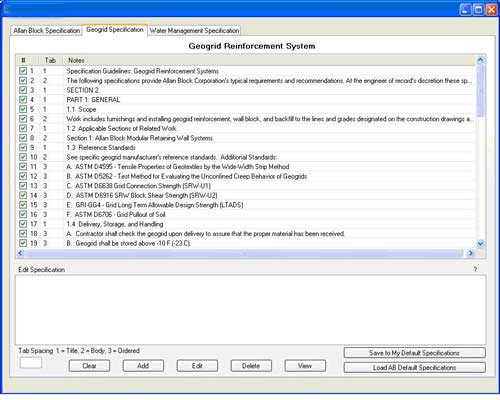Click the horizontal scroll left arrow
Viewport: 500px width, 400px height.
click(x=20, y=253)
